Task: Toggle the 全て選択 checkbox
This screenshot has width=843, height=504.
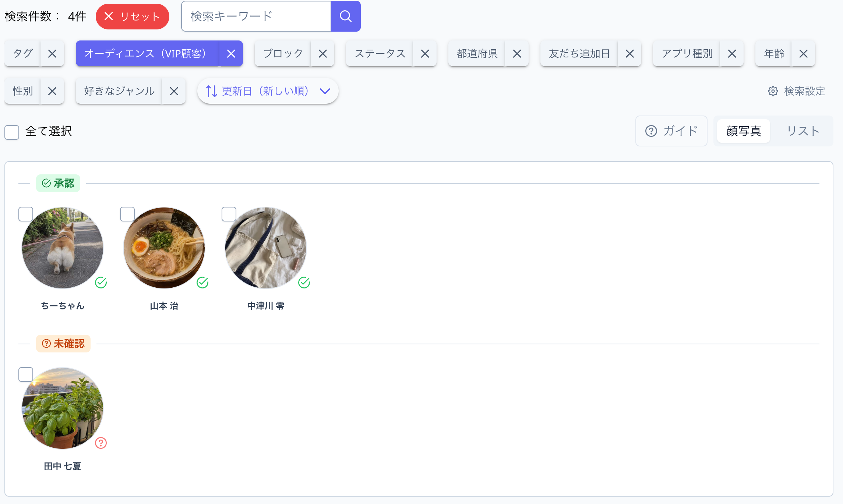Action: coord(12,132)
